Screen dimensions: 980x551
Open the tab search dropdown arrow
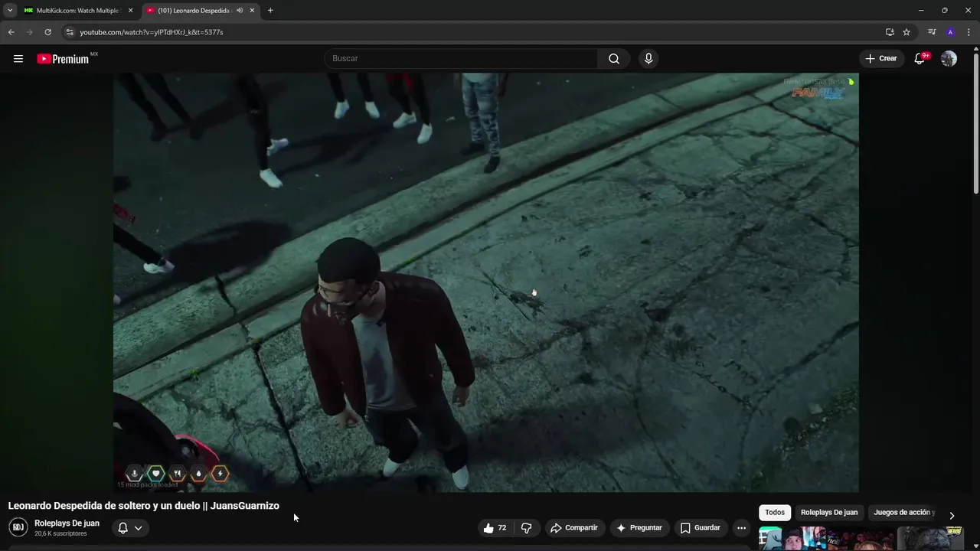[10, 11]
